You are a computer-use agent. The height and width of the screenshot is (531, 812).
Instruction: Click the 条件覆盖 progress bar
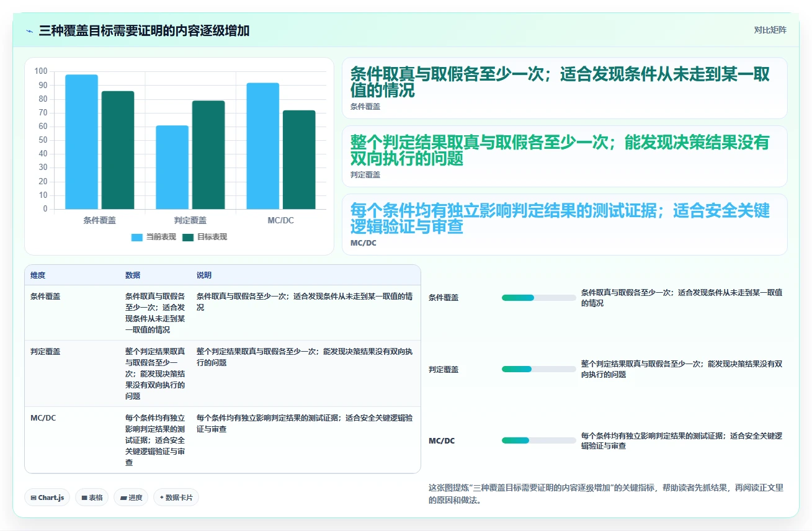(538, 298)
